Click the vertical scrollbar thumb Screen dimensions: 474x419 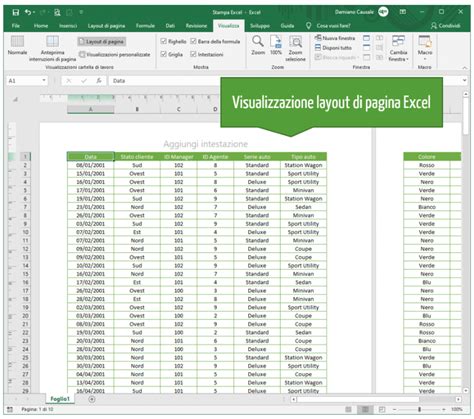(x=466, y=115)
